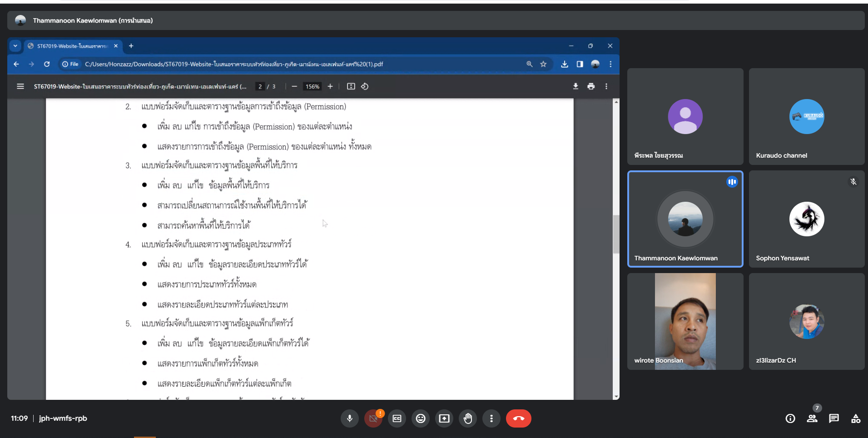
Task: Open more options in call controls
Action: coord(491,418)
